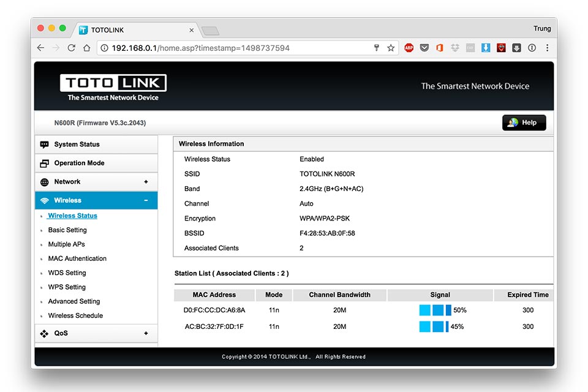Collapse the Wireless menu minus sign

(146, 200)
